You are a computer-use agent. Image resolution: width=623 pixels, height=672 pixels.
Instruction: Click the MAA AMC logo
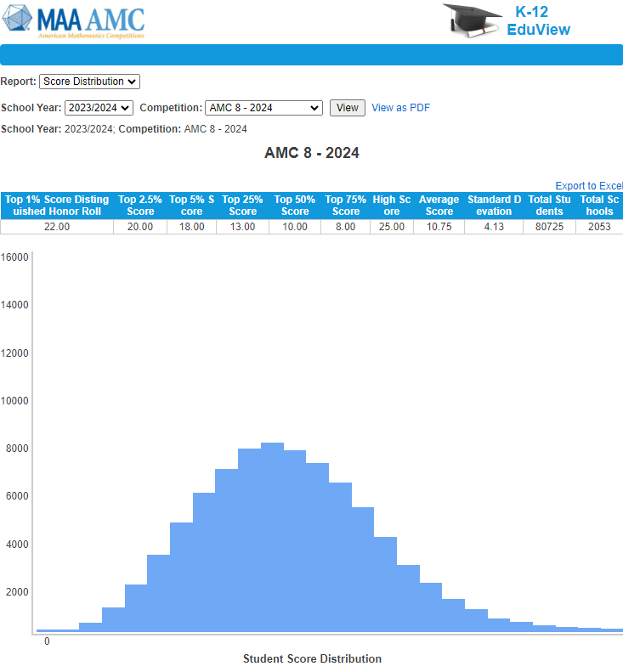74,22
